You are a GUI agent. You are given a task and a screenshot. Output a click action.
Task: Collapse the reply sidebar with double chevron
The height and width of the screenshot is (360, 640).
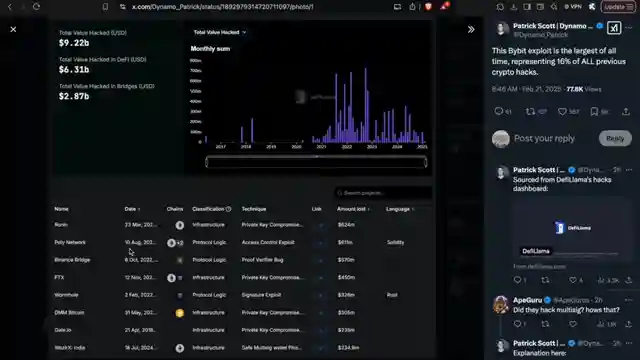pos(471,29)
